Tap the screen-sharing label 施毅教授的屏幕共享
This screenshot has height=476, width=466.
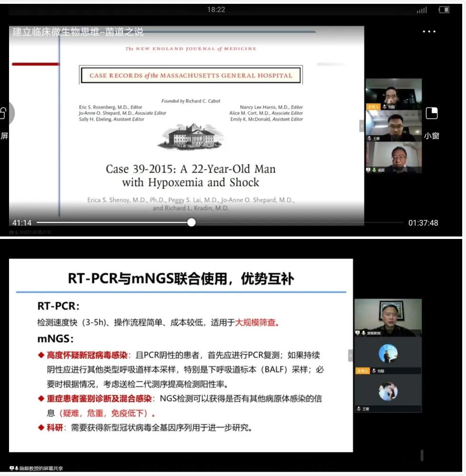click(41, 468)
